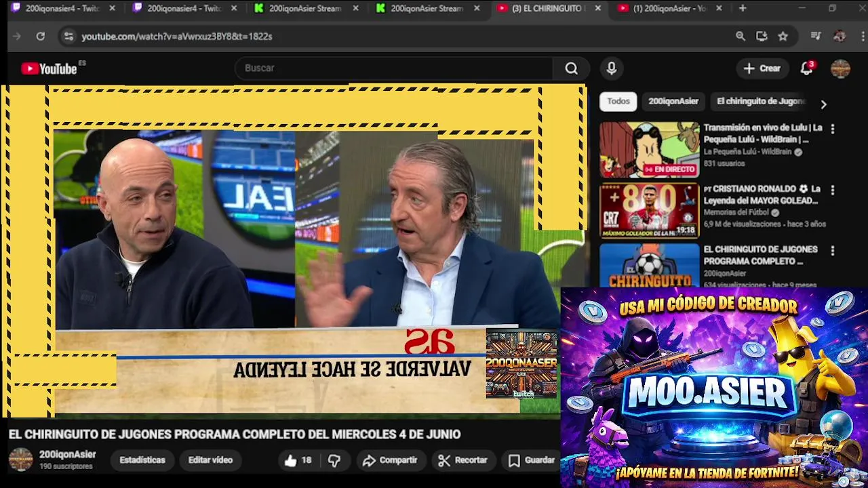Select El chiringuito de Jugones chip
Viewport: 868px width, 488px height.
click(761, 102)
